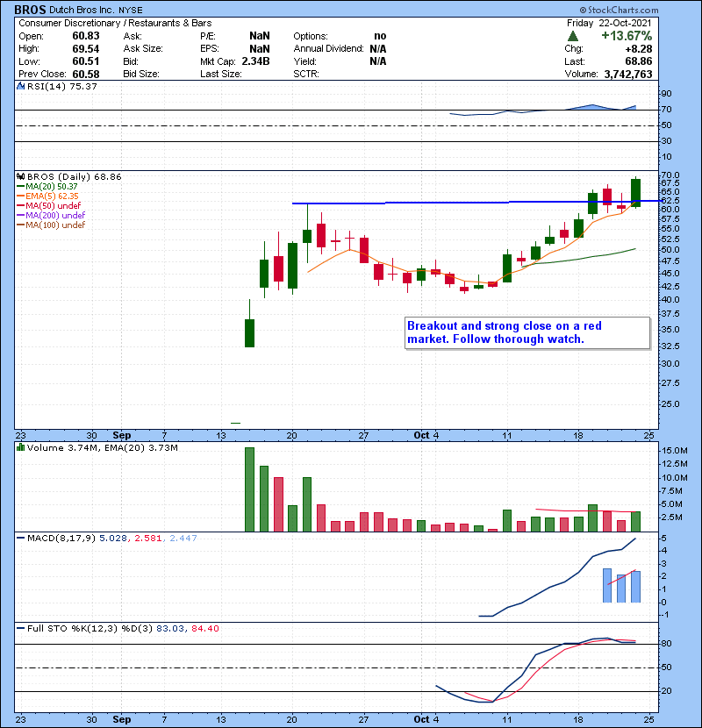
Task: Click the stochastic %K value 83.03
Action: pos(170,628)
